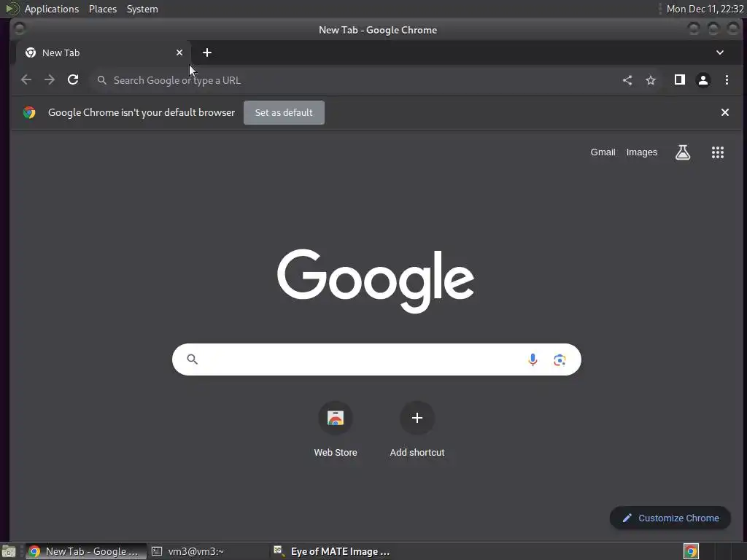The height and width of the screenshot is (560, 747).
Task: Dismiss the default browser infobar
Action: point(725,112)
